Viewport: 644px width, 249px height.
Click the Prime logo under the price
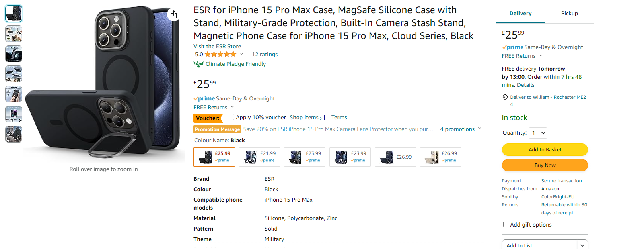(x=204, y=98)
